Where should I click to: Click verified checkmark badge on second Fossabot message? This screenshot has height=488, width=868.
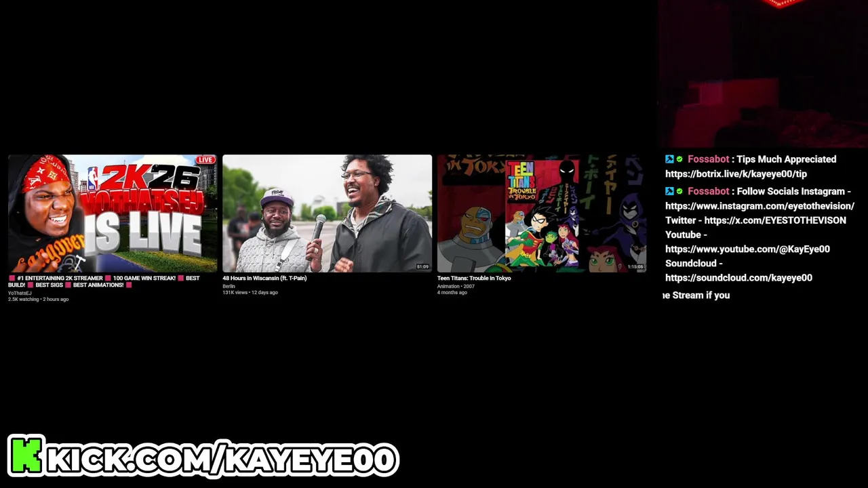pyautogui.click(x=679, y=191)
